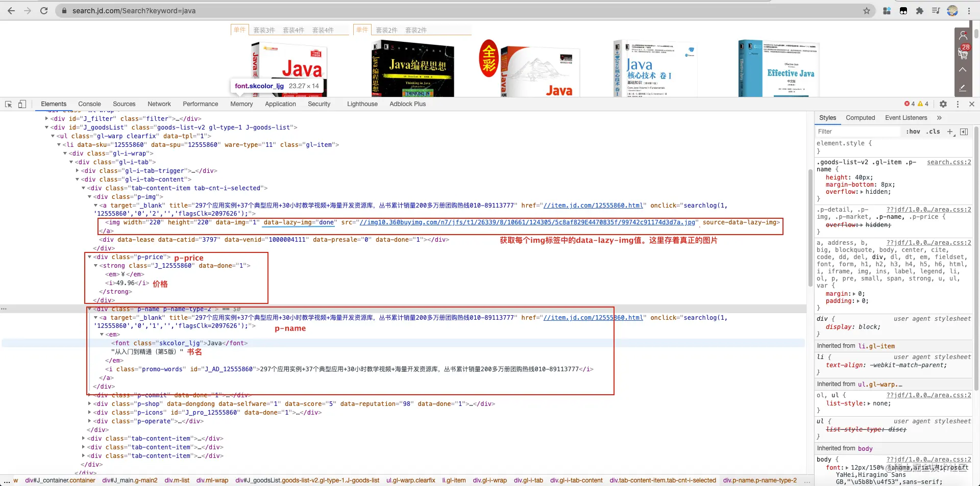Show the 4 DevTools warnings

pos(923,104)
